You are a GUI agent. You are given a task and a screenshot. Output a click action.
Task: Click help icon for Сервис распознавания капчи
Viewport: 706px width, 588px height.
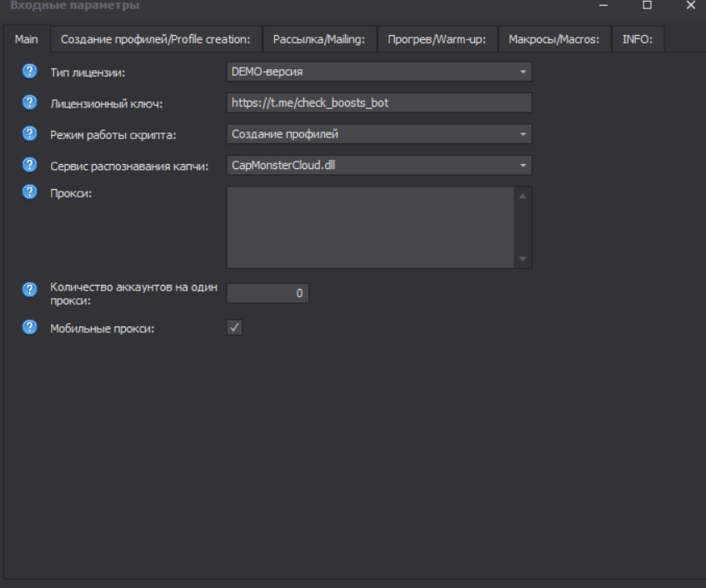[30, 165]
